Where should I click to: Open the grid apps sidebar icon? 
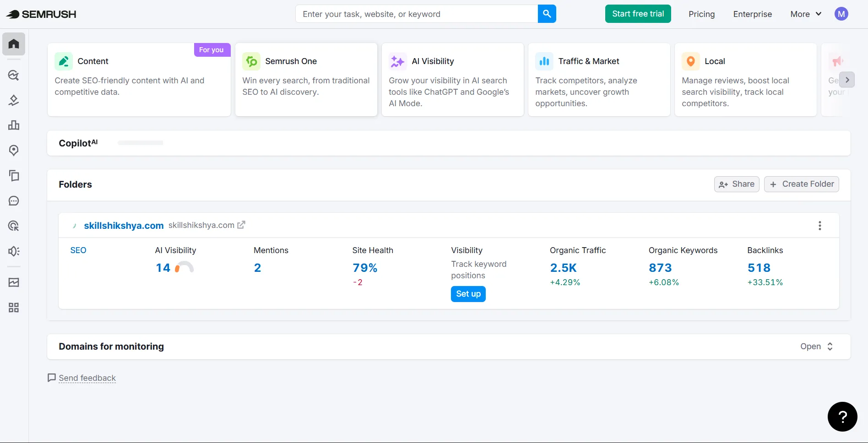pyautogui.click(x=14, y=308)
